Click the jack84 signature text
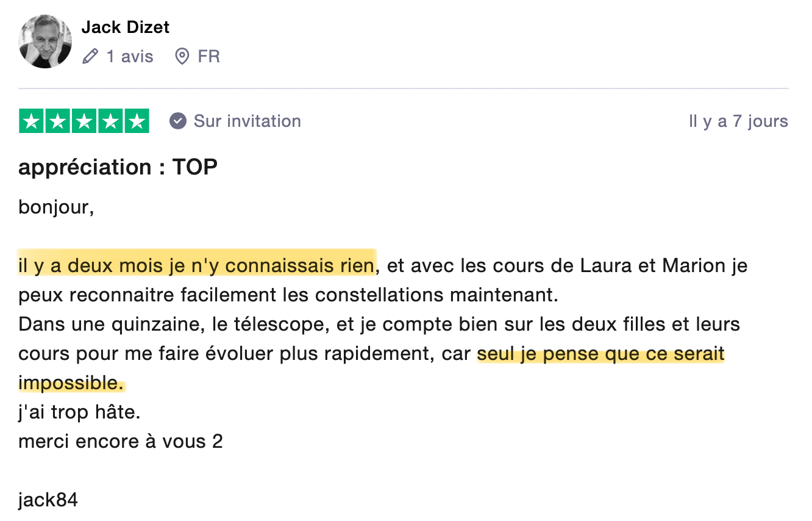This screenshot has width=812, height=521. point(48,500)
